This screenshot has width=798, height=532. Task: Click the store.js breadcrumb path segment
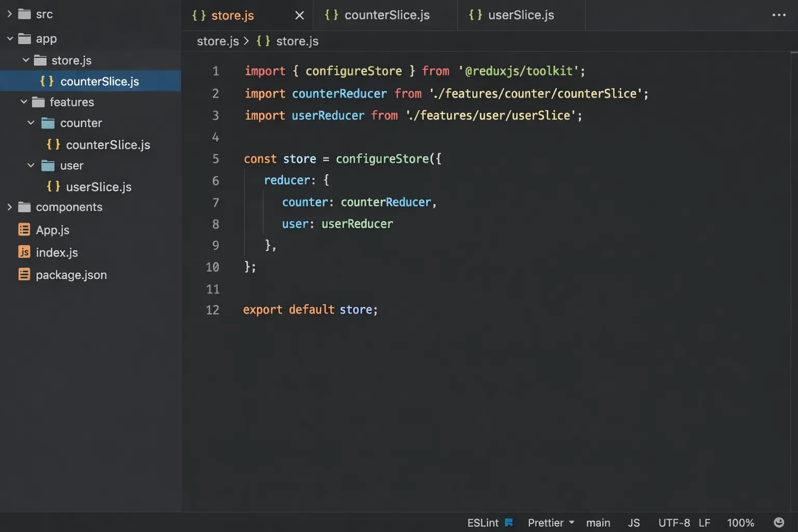tap(218, 41)
